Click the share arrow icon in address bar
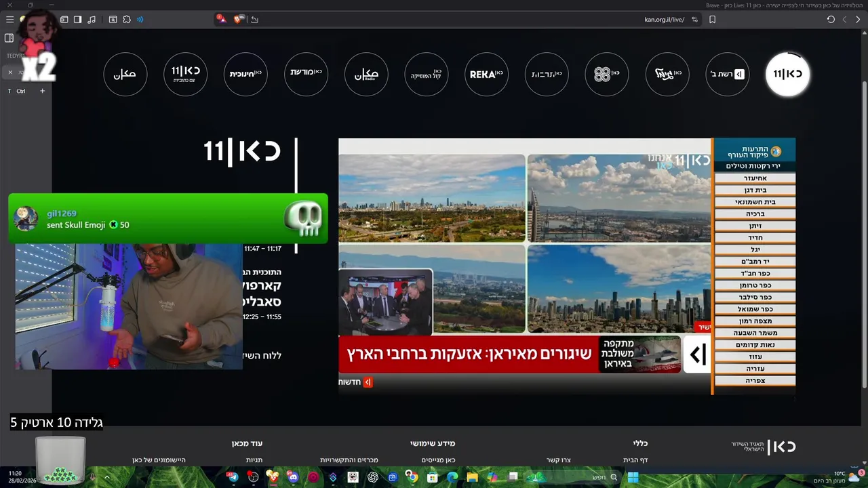Screen dimensions: 868x488 point(254,20)
